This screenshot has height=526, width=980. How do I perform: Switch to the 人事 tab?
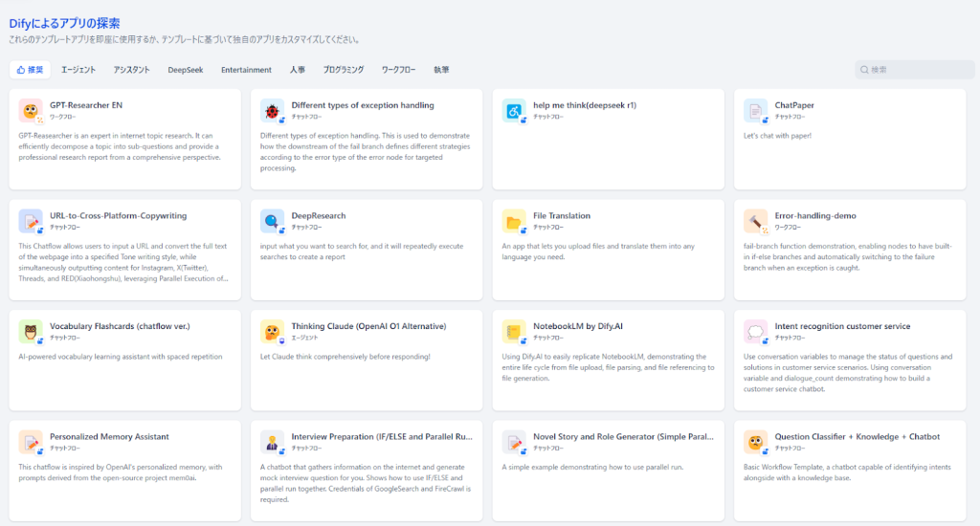[298, 70]
